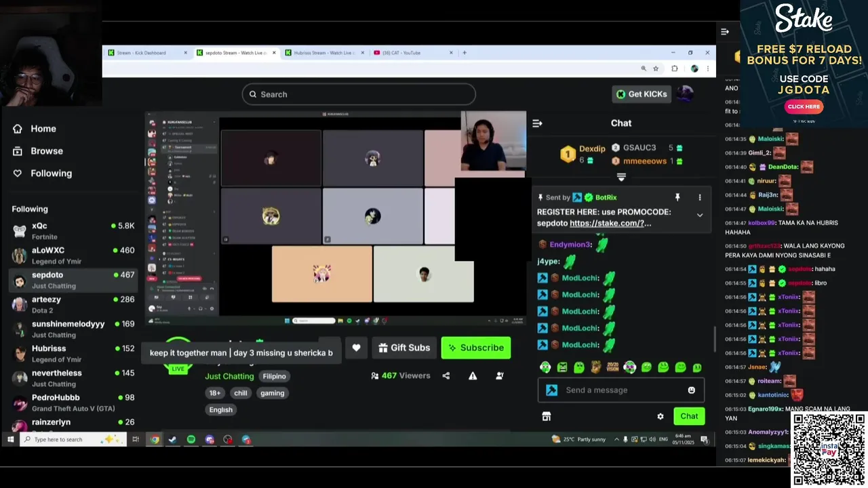Follow the channel with heart icon
The image size is (868, 488).
(356, 348)
